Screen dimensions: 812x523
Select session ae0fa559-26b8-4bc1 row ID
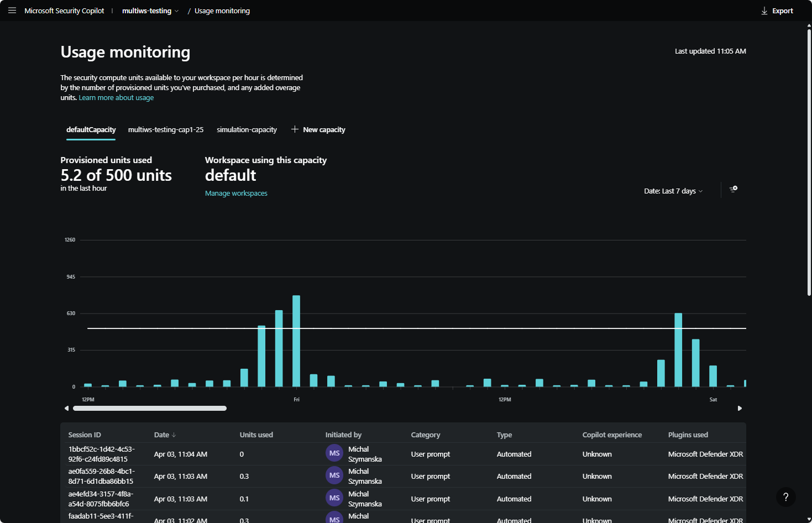[102, 476]
